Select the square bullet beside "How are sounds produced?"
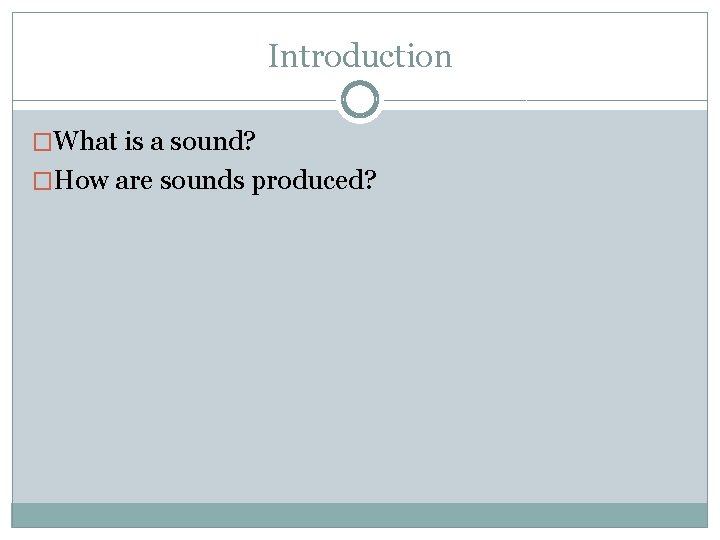This screenshot has height=540, width=720. pyautogui.click(x=42, y=181)
